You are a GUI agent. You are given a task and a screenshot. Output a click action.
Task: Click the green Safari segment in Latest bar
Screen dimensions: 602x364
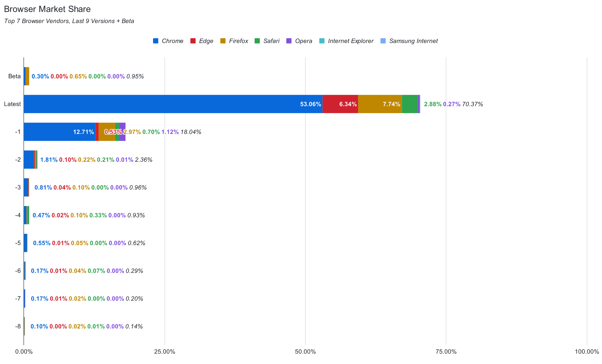coord(410,104)
